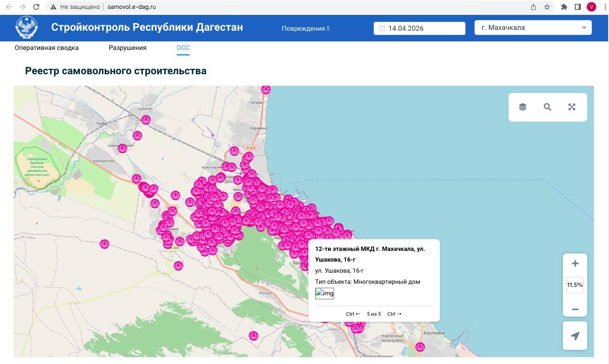The height and width of the screenshot is (364, 609).
Task: Open the Разрушения tab
Action: coord(127,48)
